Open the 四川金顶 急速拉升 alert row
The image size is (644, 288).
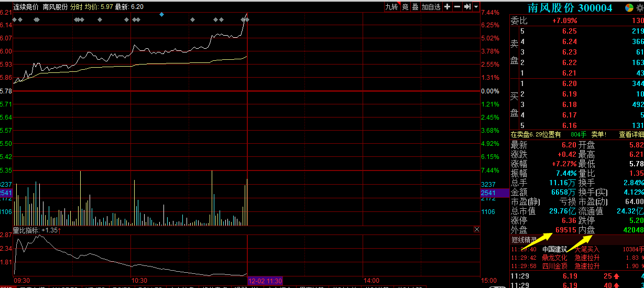click(x=577, y=266)
